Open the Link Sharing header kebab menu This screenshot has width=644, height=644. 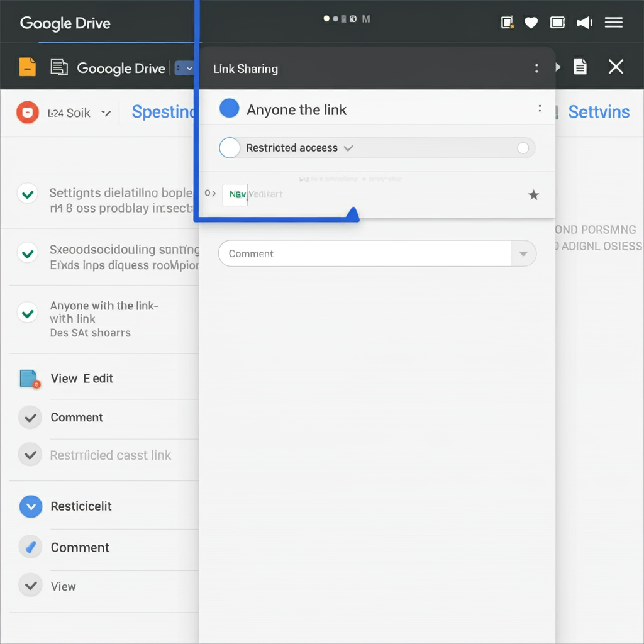click(536, 68)
